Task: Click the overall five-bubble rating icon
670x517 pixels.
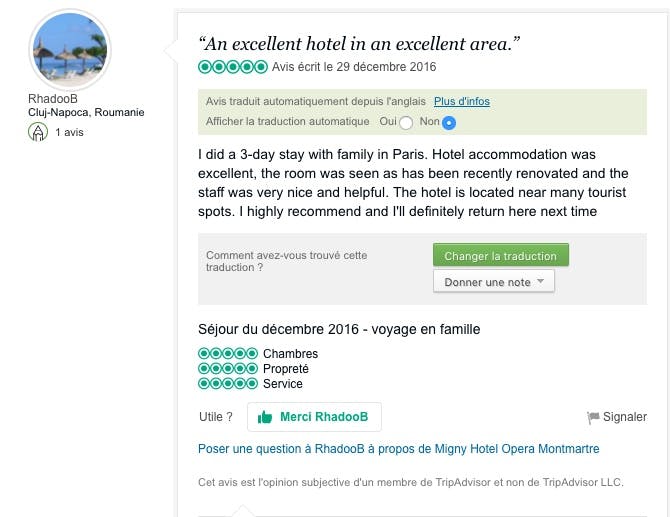Action: click(232, 67)
